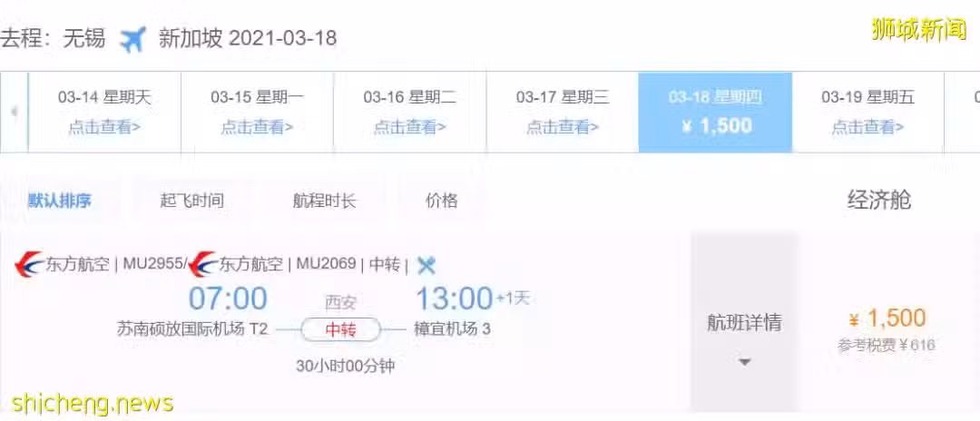Click 点击查看 under 03-16 星期二
Screen dimensions: 980x421
[x=409, y=127]
